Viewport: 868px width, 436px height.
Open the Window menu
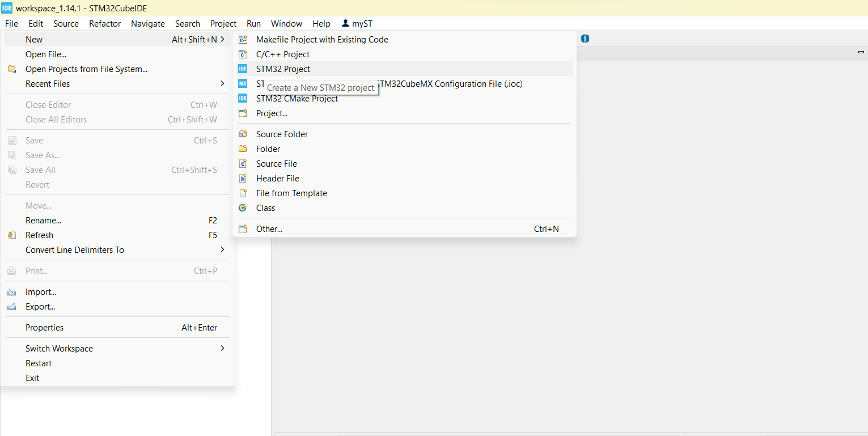point(286,24)
